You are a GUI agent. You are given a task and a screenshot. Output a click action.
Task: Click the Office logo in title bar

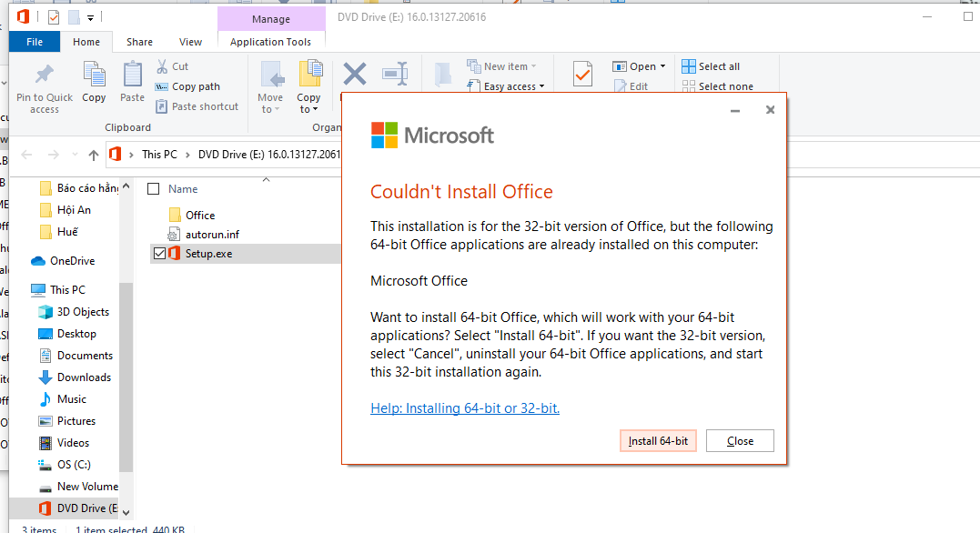[23, 16]
